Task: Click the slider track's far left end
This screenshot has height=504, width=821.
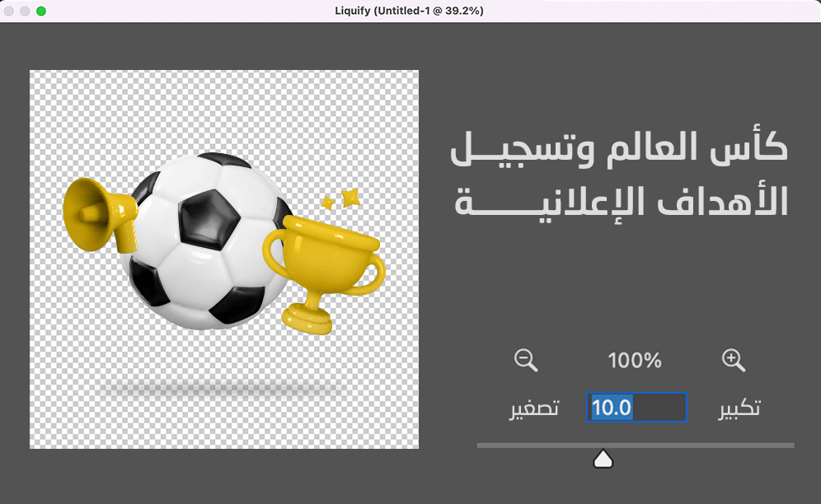Action: click(480, 446)
